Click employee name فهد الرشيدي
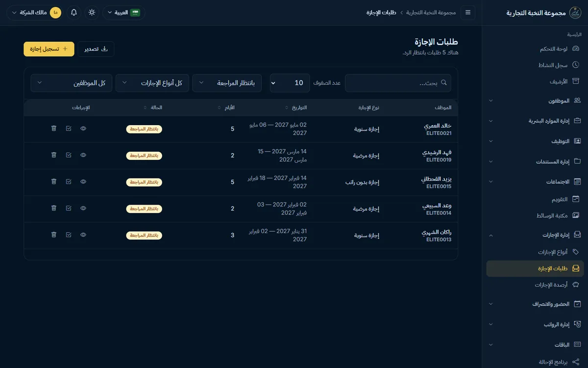The image size is (588, 368). point(437,152)
